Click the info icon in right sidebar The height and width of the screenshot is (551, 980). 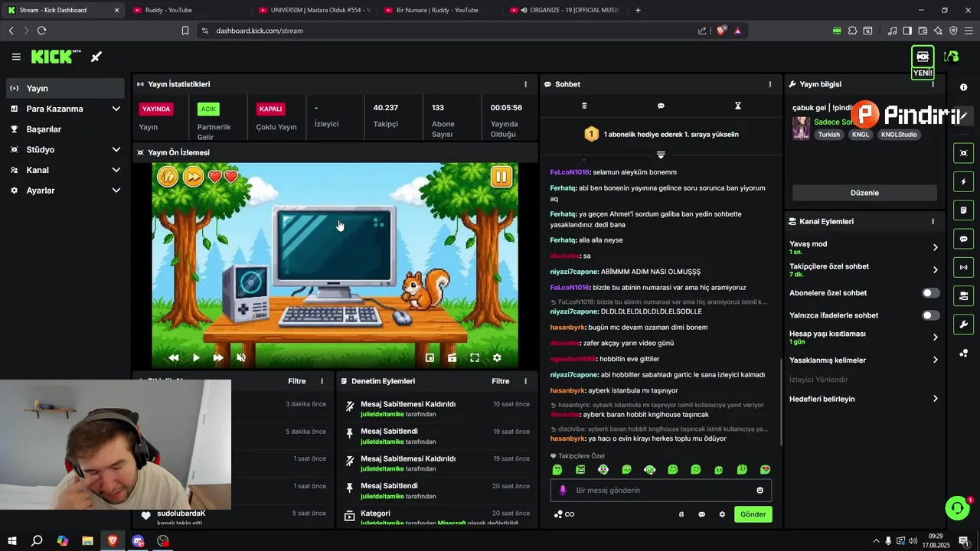click(963, 87)
